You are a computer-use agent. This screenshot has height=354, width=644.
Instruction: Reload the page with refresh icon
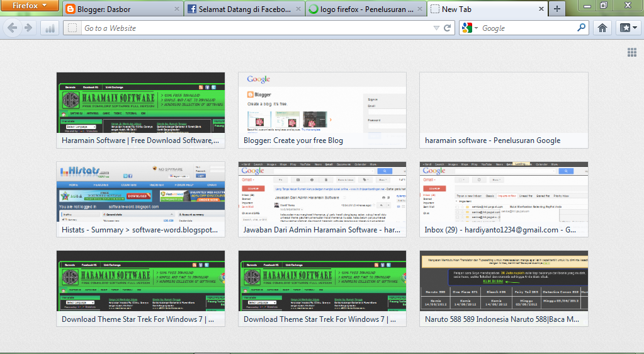[447, 28]
